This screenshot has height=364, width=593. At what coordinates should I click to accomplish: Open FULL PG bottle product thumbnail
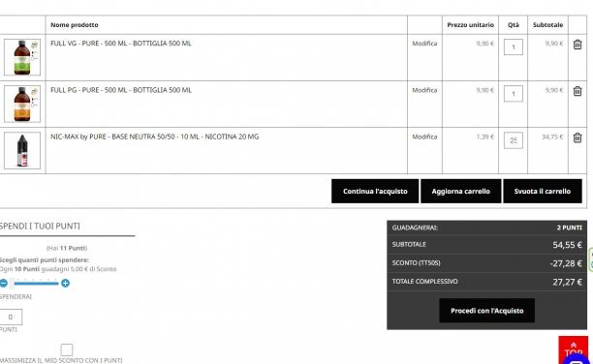click(x=22, y=104)
